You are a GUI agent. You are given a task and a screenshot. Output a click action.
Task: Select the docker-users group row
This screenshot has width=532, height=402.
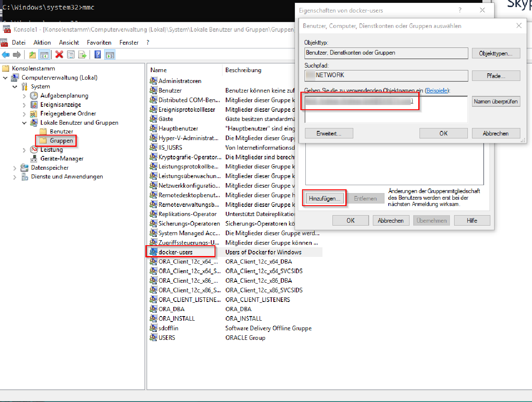coord(175,252)
